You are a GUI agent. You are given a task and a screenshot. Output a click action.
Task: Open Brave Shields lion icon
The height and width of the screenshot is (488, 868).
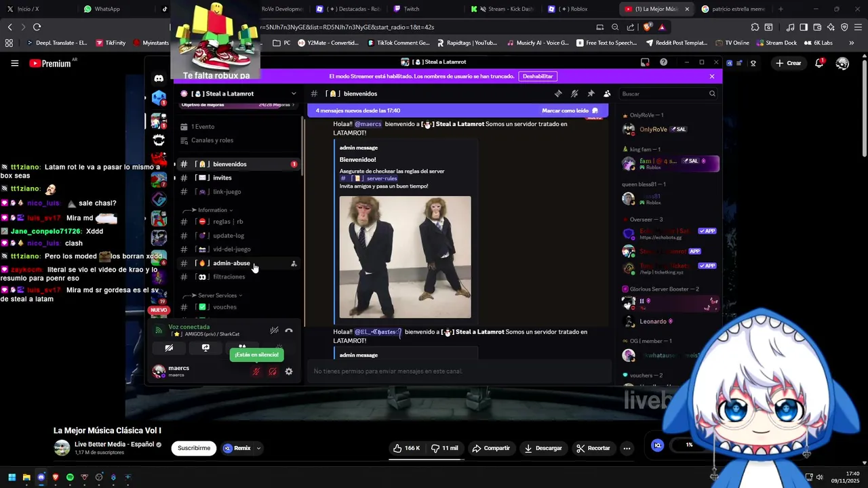tap(647, 27)
